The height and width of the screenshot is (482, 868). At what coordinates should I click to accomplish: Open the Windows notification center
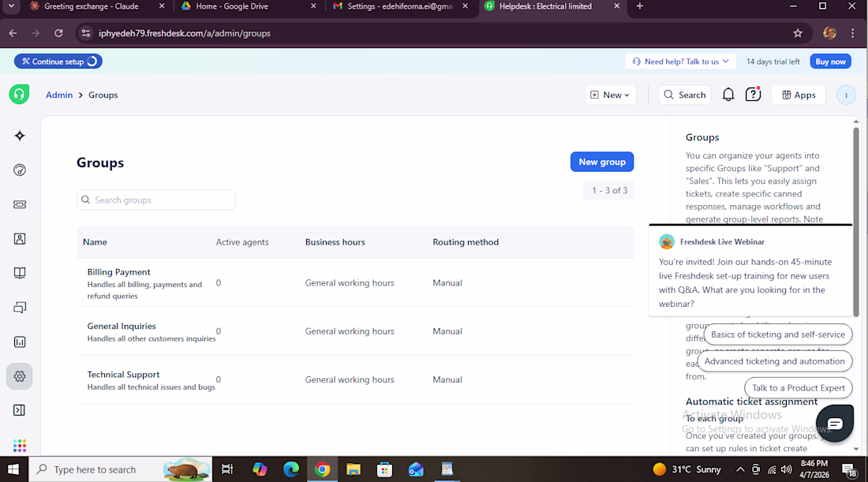[848, 470]
